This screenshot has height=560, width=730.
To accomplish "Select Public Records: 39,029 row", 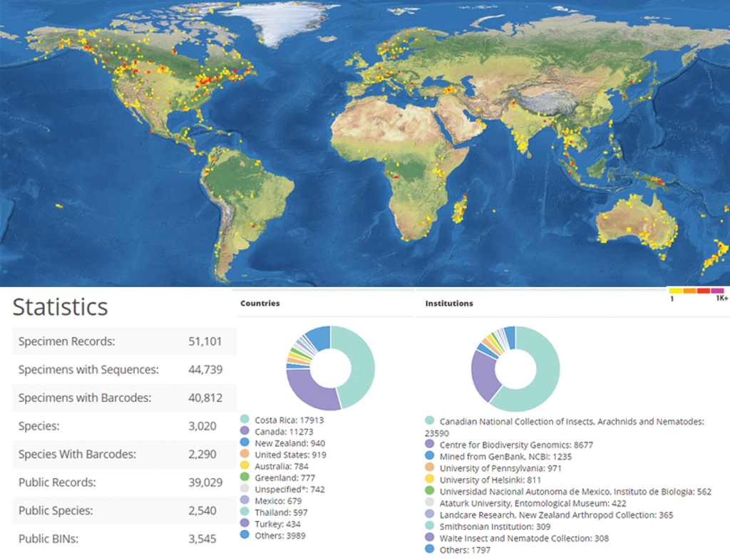I will tap(124, 482).
